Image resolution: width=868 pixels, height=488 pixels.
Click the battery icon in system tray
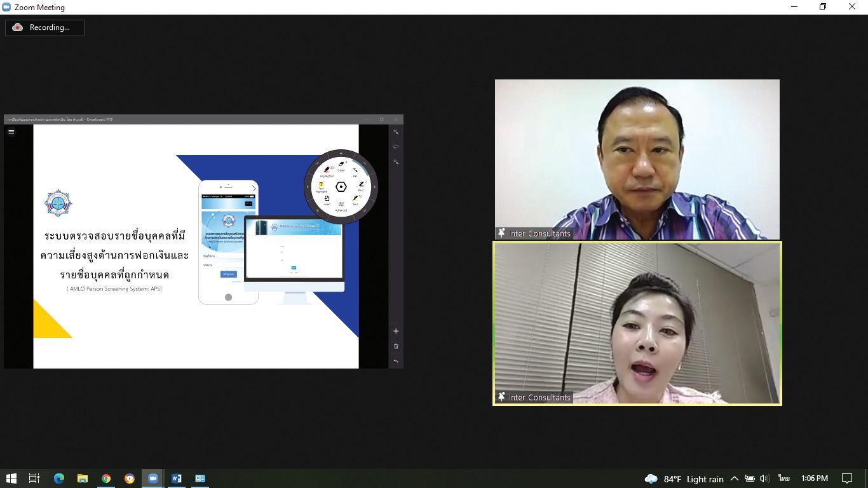(x=750, y=478)
